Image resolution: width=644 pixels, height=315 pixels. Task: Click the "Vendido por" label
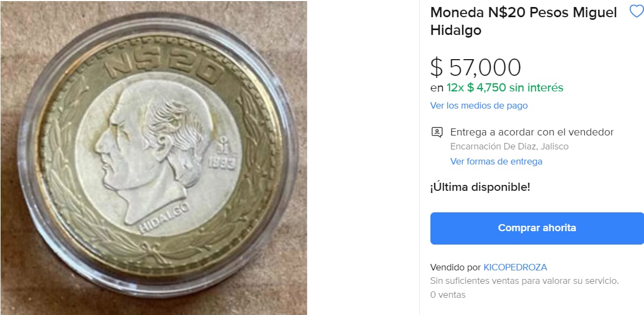[455, 267]
